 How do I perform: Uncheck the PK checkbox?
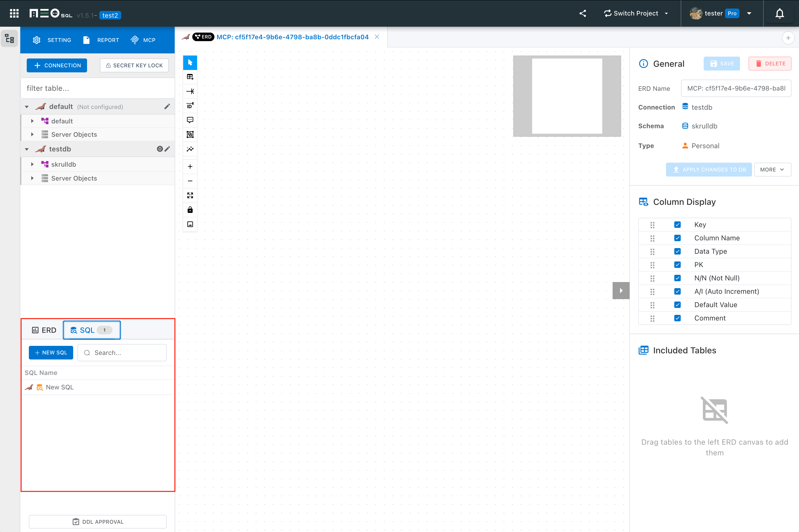(677, 265)
